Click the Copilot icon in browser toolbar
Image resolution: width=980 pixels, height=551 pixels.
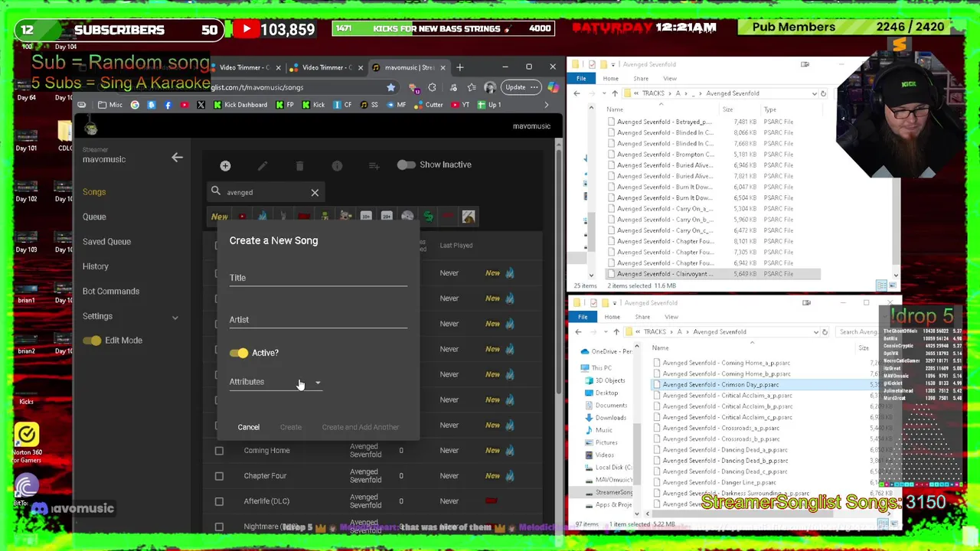pos(553,87)
